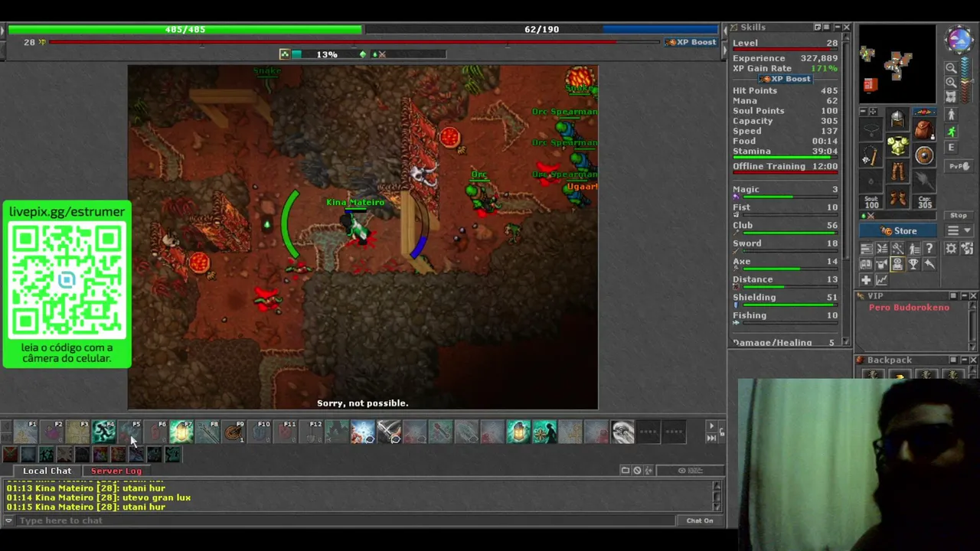Minimize the VIP panel
Screen dimensions: 980x551
click(963, 296)
